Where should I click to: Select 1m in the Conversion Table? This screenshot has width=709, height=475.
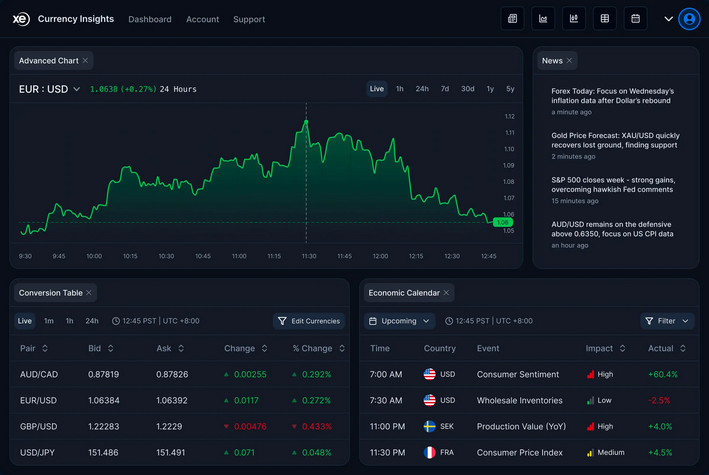pos(49,321)
